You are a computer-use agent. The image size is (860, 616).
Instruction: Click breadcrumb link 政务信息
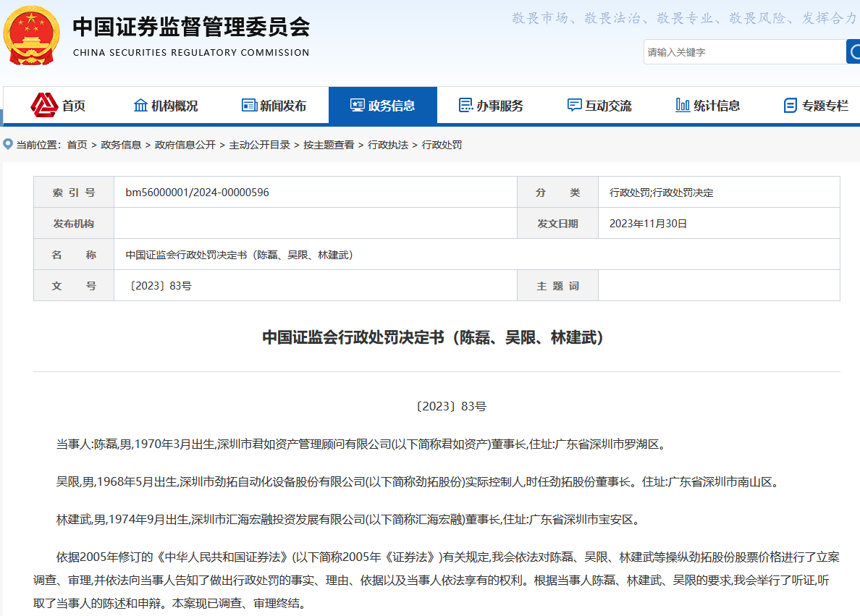pyautogui.click(x=121, y=145)
